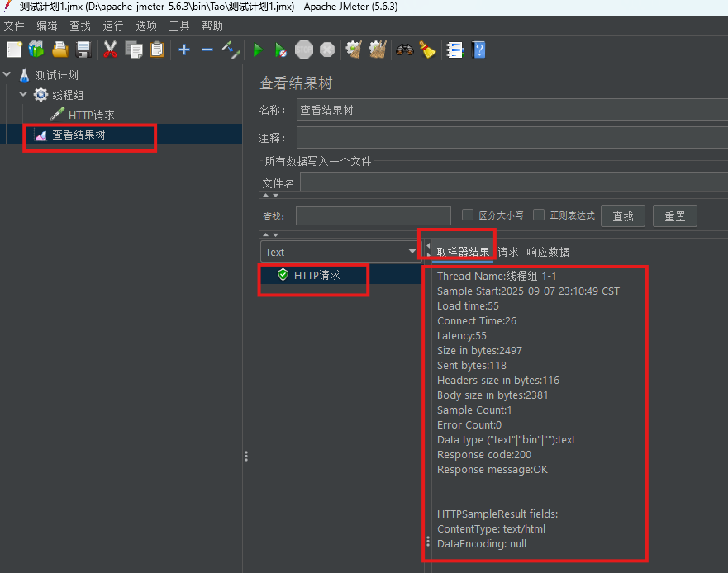Click the 查找 search button
Image resolution: width=728 pixels, height=573 pixels.
click(x=622, y=215)
